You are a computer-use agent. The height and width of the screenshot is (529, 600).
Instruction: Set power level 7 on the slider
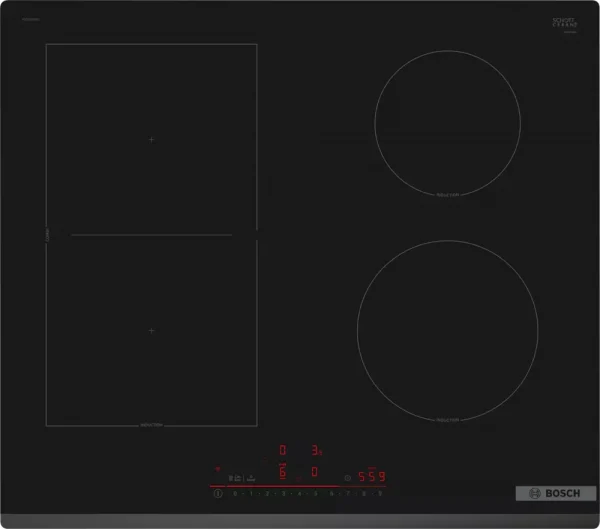pos(348,494)
